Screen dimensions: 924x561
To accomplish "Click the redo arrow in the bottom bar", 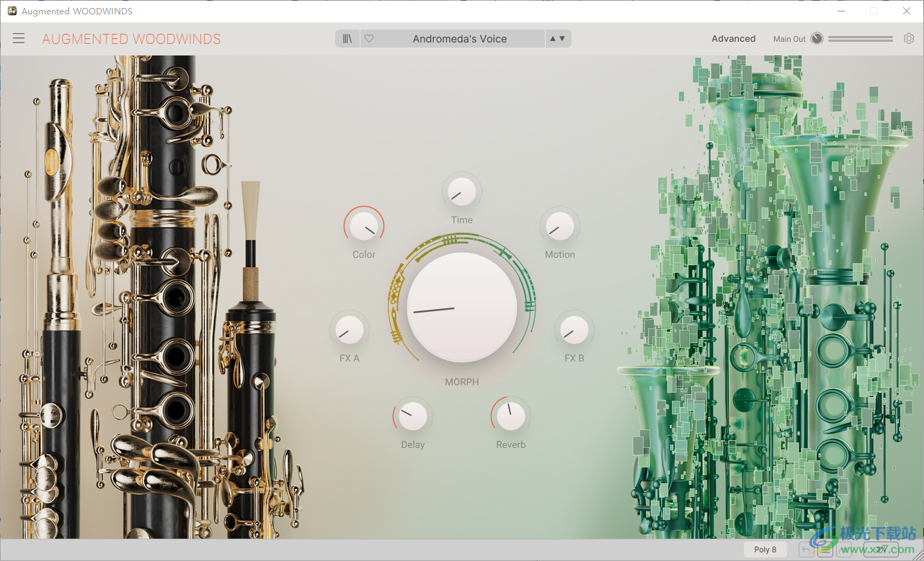I will pyautogui.click(x=843, y=549).
